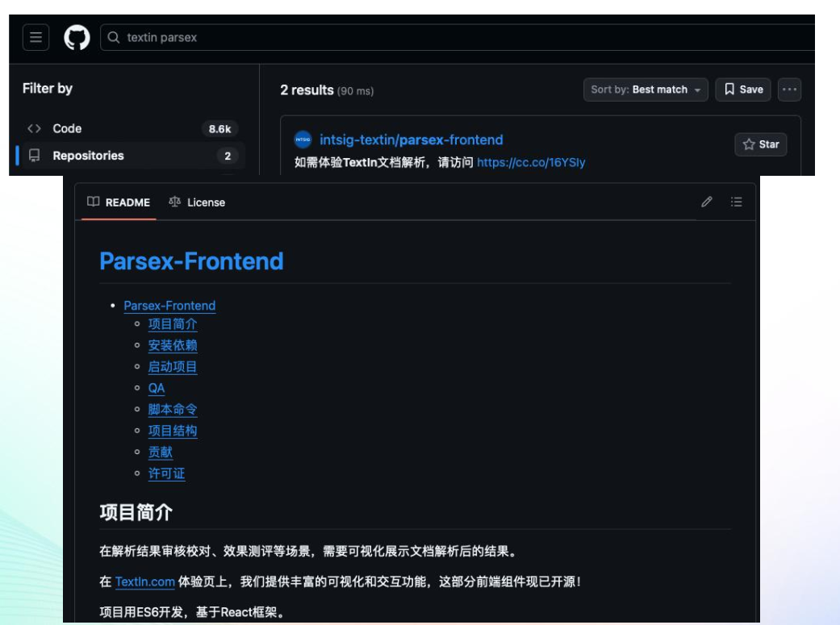Click the Parsex-Frontend main heading link

[191, 261]
